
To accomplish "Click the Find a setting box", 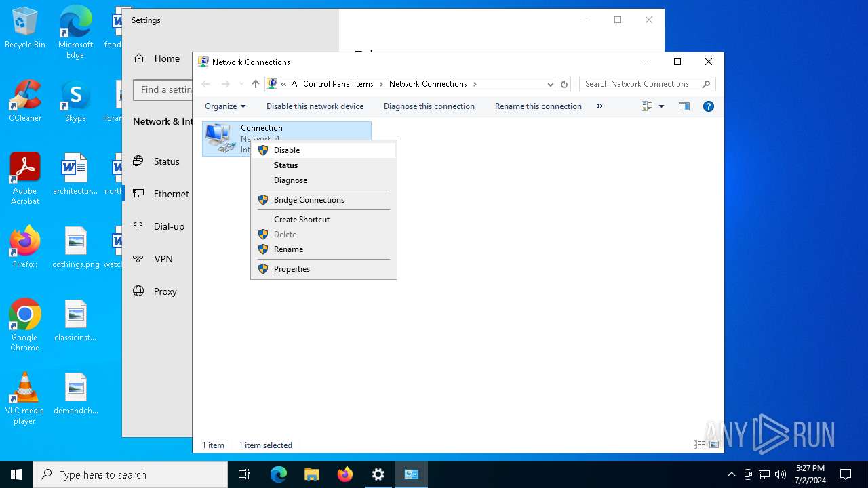I will 163,89.
